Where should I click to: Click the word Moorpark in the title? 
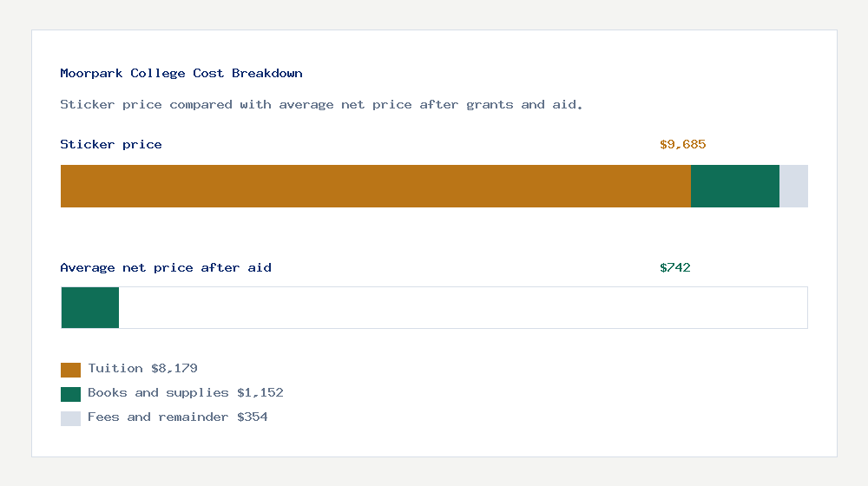[91, 73]
